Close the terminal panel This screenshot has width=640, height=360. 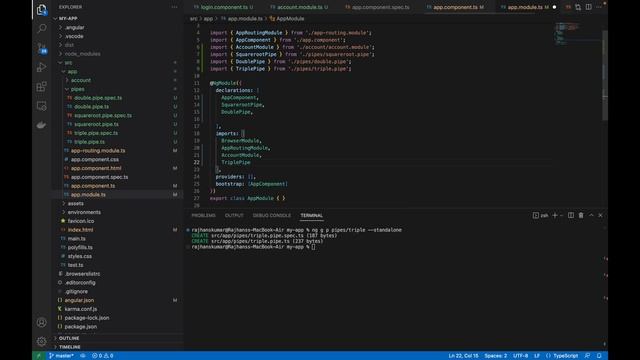click(600, 215)
